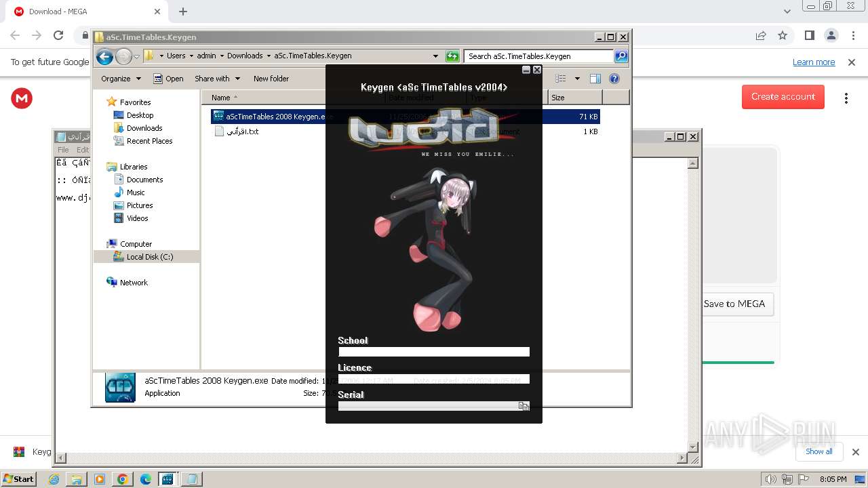
Task: Select Downloads in the navigation pane
Action: [x=144, y=128]
